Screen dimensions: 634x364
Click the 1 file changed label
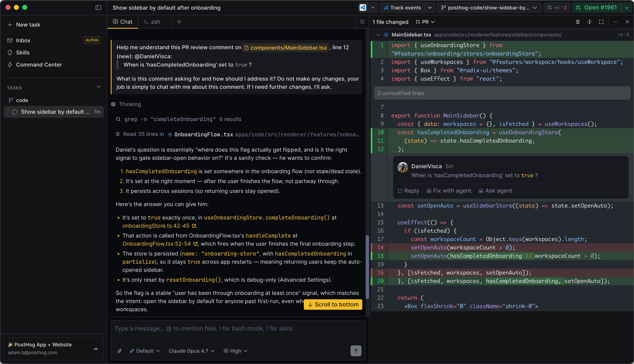(390, 22)
